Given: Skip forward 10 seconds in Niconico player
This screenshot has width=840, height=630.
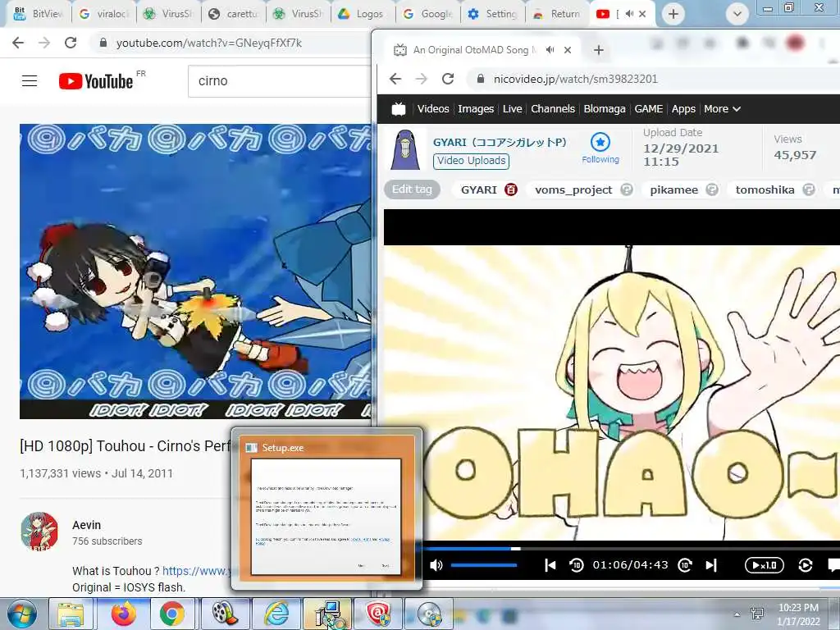Looking at the screenshot, I should pyautogui.click(x=685, y=565).
